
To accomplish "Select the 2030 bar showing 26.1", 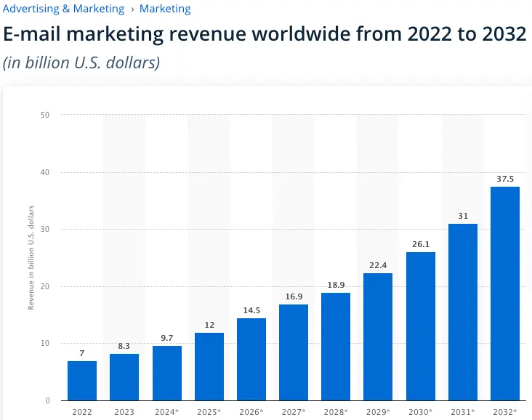I will tap(420, 326).
